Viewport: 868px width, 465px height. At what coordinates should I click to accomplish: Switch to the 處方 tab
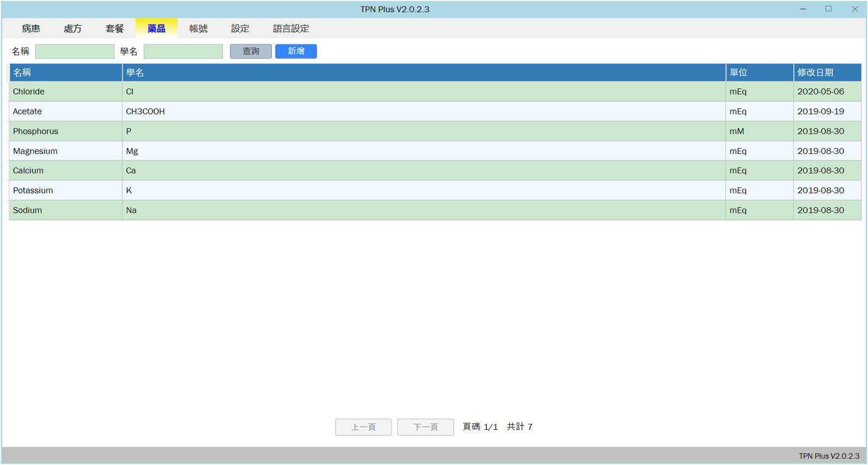tap(73, 29)
